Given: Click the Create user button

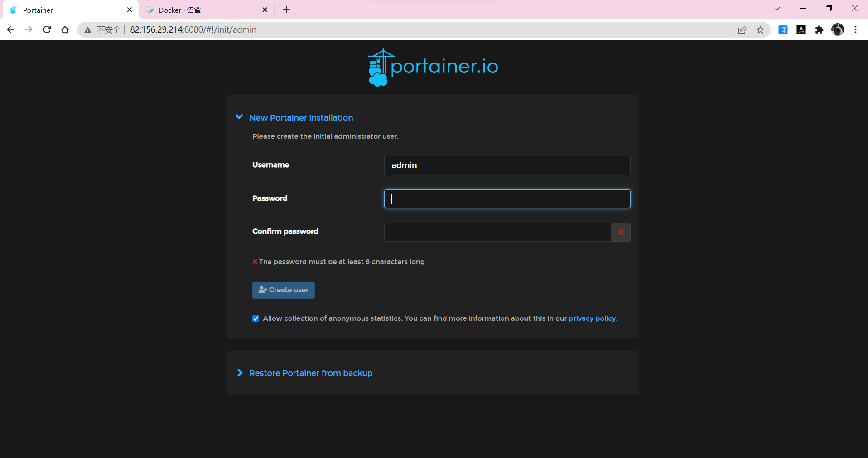Looking at the screenshot, I should (x=284, y=290).
